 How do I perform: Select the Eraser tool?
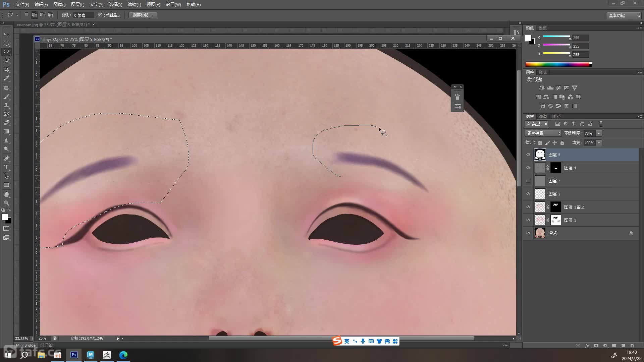(x=6, y=123)
